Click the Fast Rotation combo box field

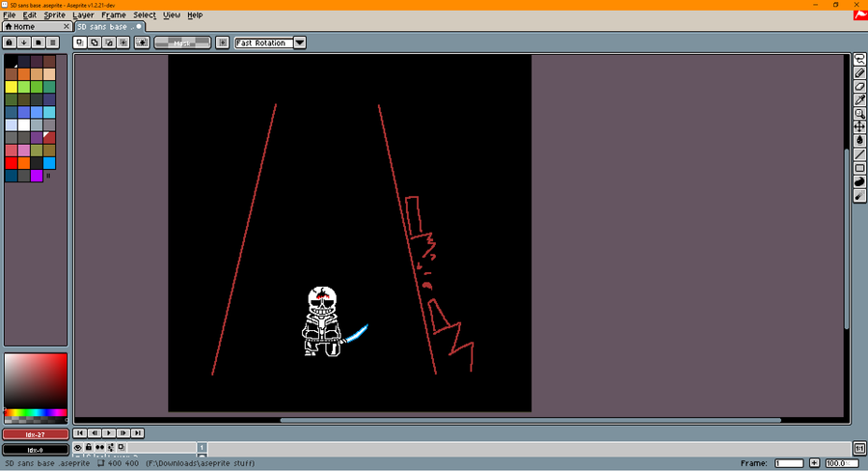coord(264,42)
